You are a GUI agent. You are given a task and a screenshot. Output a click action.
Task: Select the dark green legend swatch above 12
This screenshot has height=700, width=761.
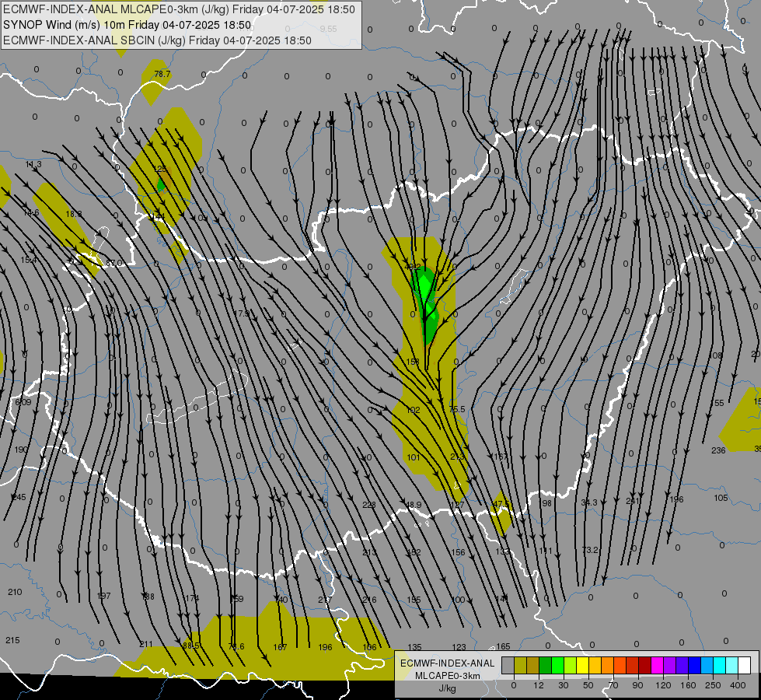545,666
